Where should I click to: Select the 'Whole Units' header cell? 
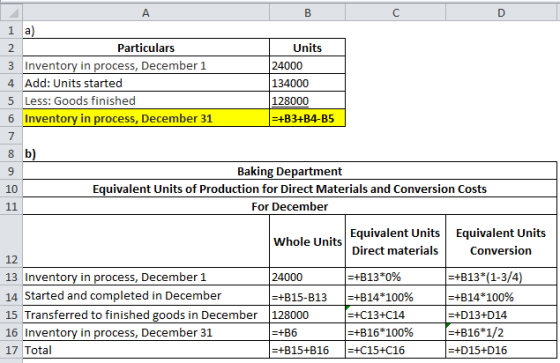308,241
